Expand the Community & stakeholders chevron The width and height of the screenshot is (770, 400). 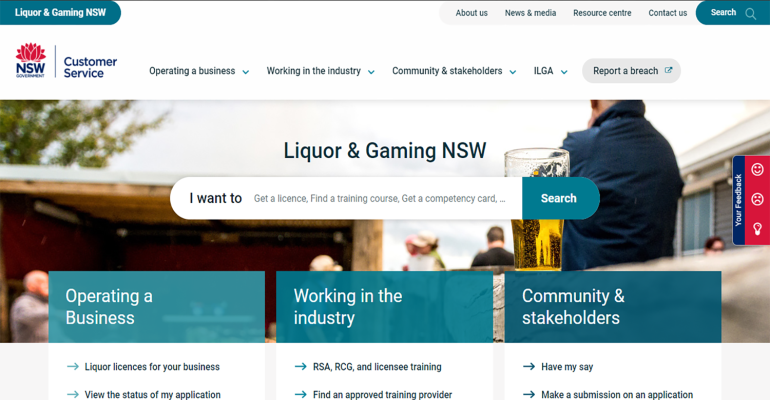(513, 72)
